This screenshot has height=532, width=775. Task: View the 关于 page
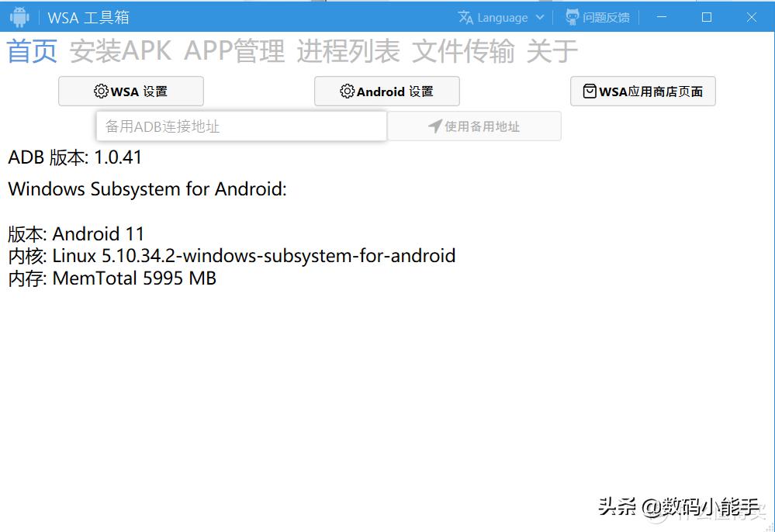(552, 51)
